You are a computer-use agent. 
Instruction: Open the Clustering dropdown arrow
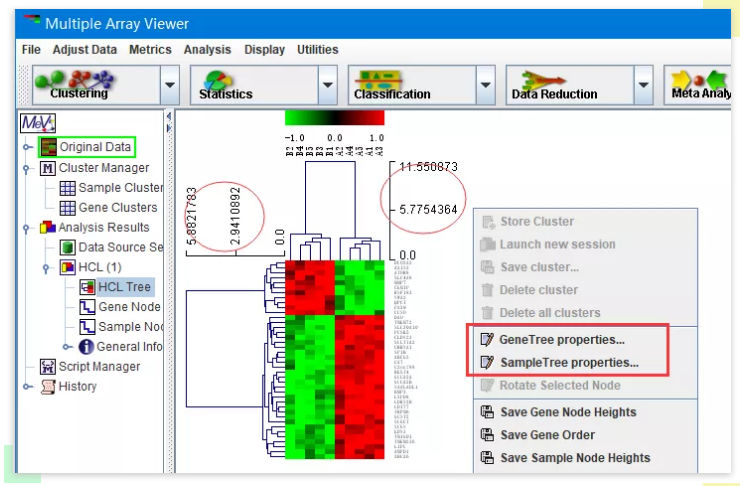(169, 87)
